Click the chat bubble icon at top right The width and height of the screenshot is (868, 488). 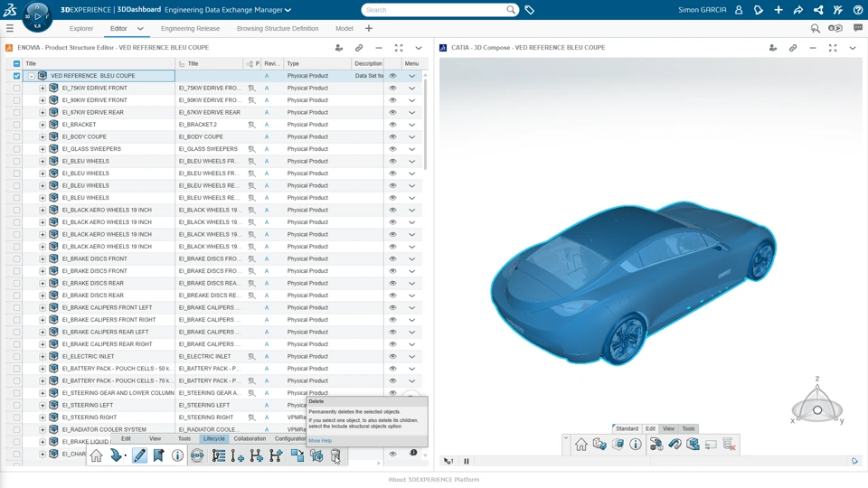coord(857,28)
